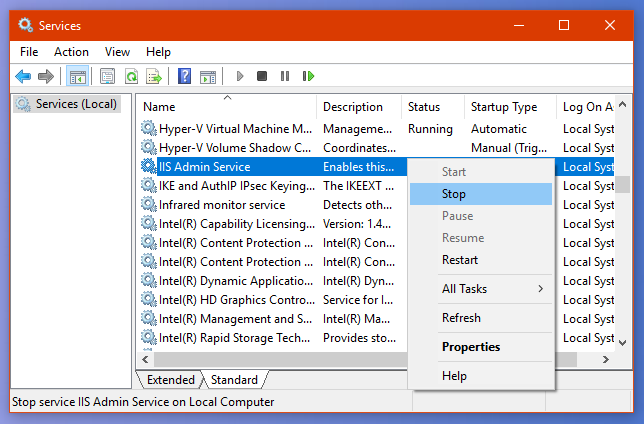The width and height of the screenshot is (644, 424).
Task: Click the Refresh toolbar icon
Action: (x=131, y=76)
